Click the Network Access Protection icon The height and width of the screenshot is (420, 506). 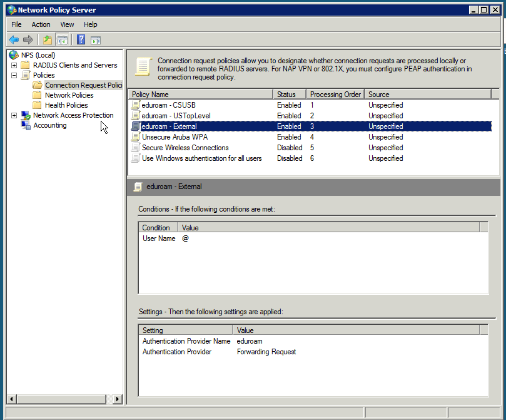[26, 115]
